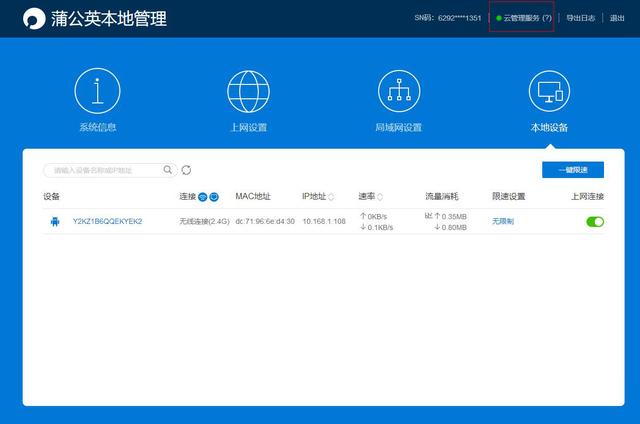The width and height of the screenshot is (640, 424).
Task: Click the wireless connection filter icon
Action: point(202,197)
